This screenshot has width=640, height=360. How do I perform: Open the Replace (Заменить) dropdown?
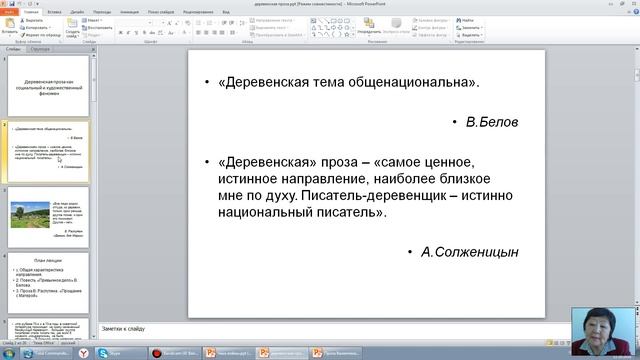(469, 28)
